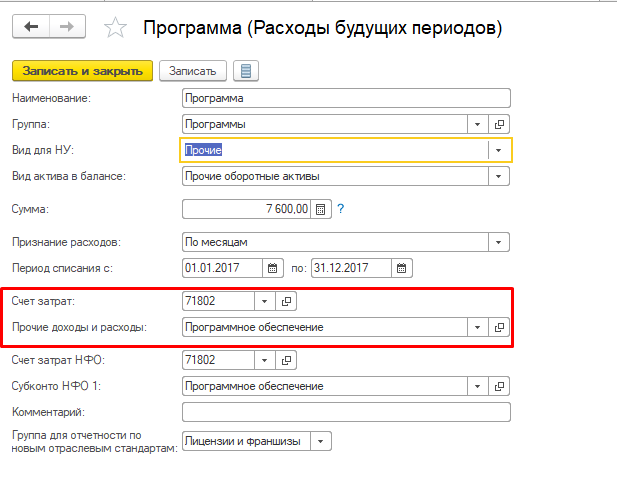Open the Группа linked item icon
The image size is (617, 498).
point(500,124)
